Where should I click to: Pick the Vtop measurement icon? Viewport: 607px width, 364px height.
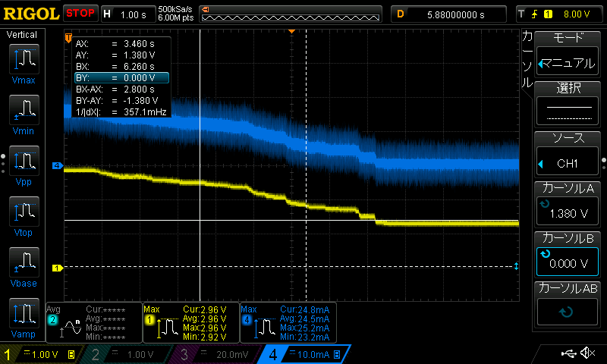23,212
